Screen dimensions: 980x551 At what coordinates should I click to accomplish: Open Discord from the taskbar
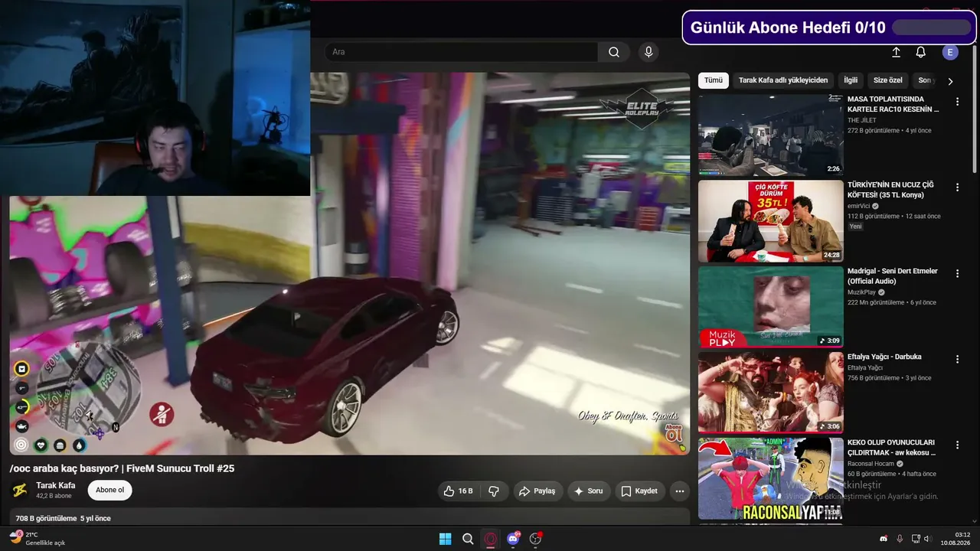pos(513,539)
